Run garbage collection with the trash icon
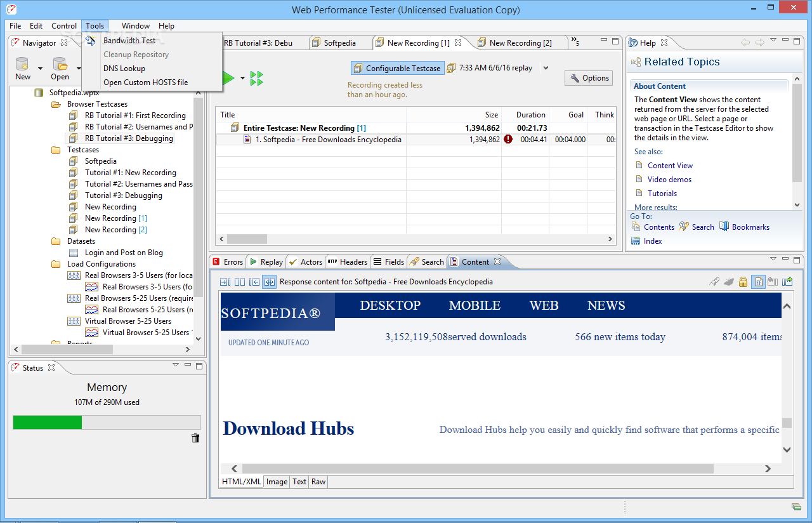This screenshot has width=812, height=523. tap(195, 438)
